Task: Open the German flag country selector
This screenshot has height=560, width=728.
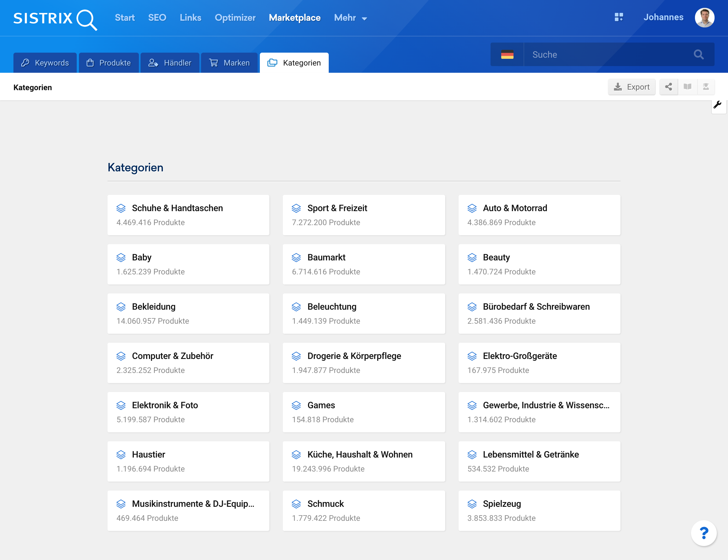Action: [x=507, y=54]
